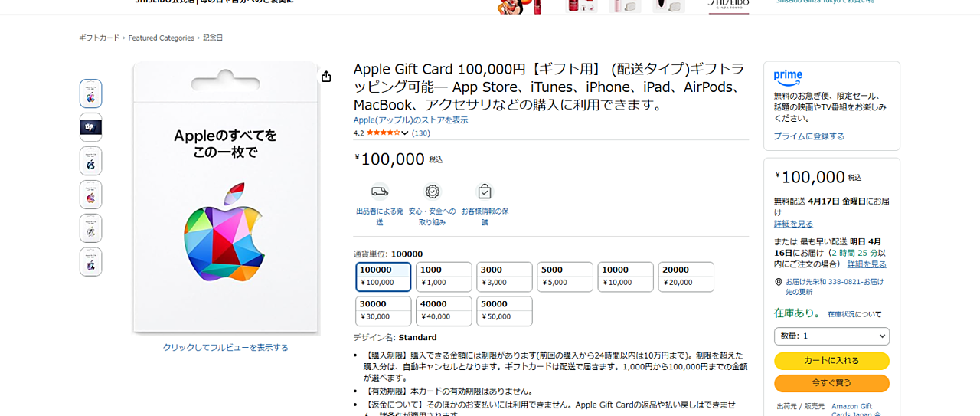
Task: Click the safety and security badge icon
Action: pos(433,192)
